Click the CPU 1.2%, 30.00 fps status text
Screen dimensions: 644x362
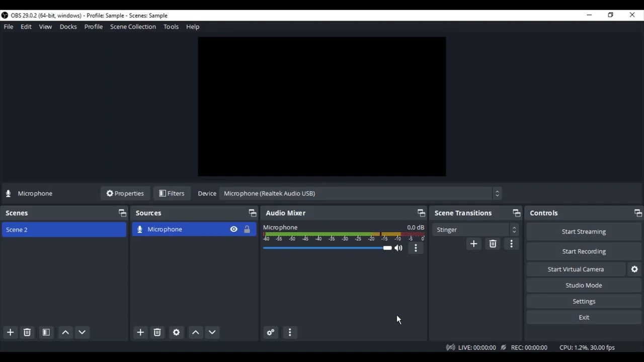coord(587,347)
